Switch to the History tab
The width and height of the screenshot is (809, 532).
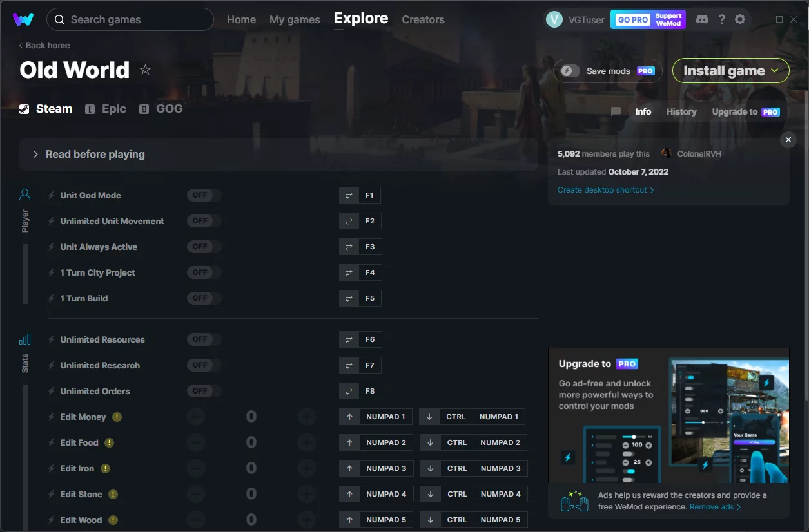click(x=681, y=111)
